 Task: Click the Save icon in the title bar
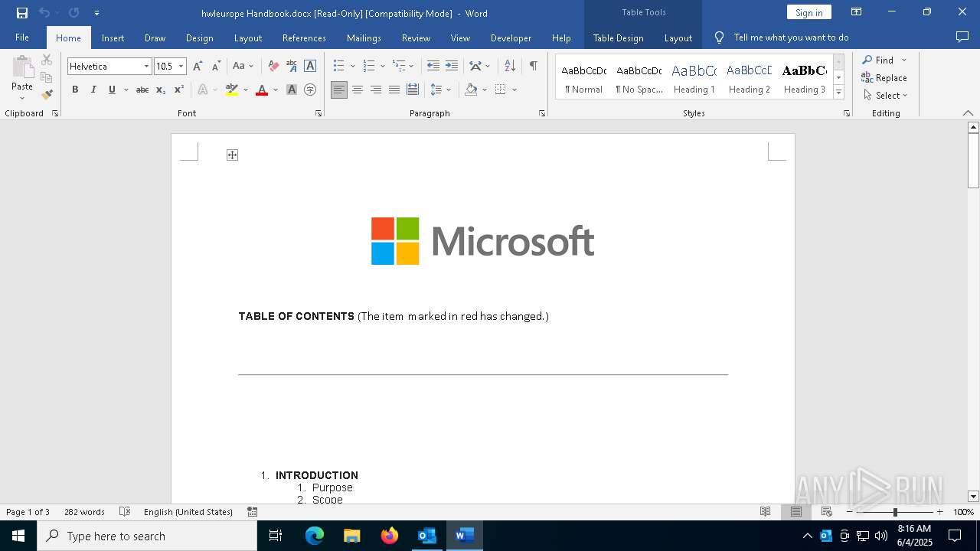[22, 13]
